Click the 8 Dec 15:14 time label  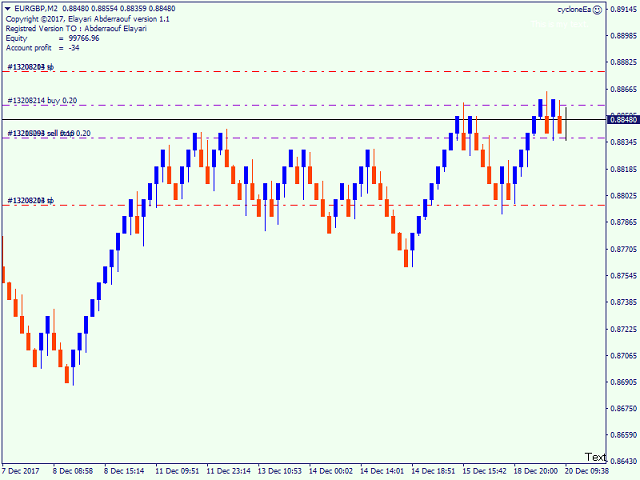click(124, 471)
